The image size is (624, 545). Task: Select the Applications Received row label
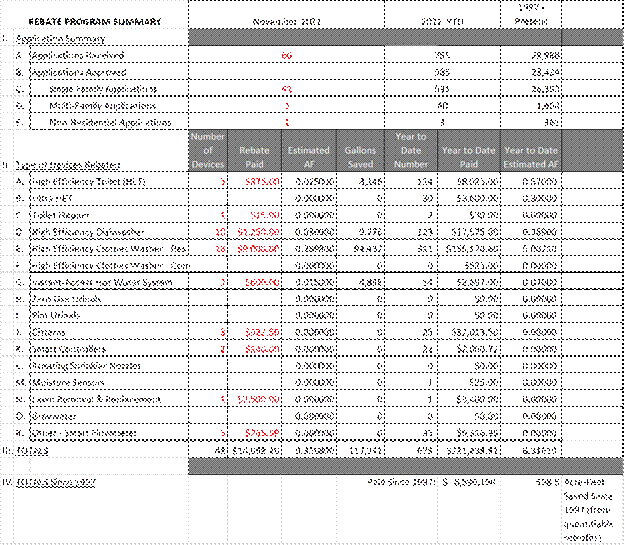pyautogui.click(x=78, y=55)
